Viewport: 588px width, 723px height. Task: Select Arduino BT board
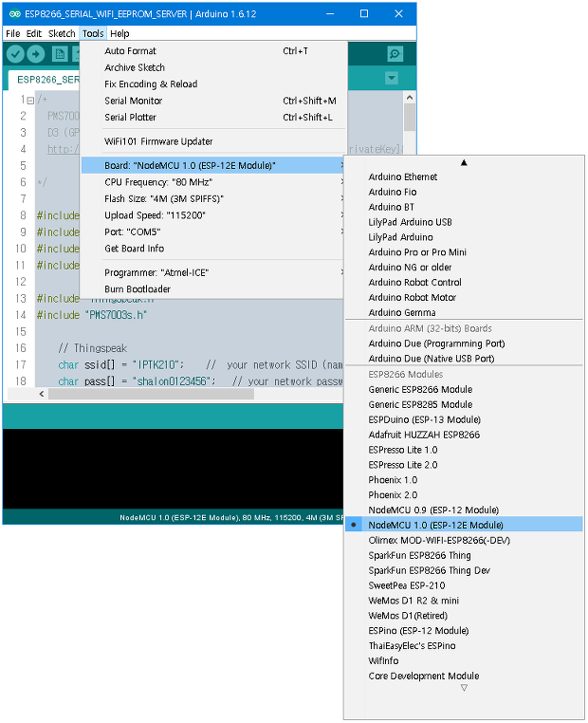point(464,207)
